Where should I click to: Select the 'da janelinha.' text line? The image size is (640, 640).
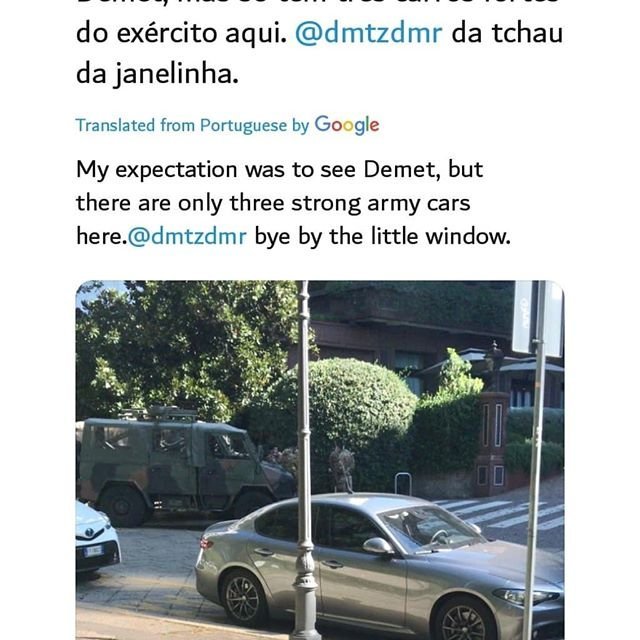coord(157,74)
